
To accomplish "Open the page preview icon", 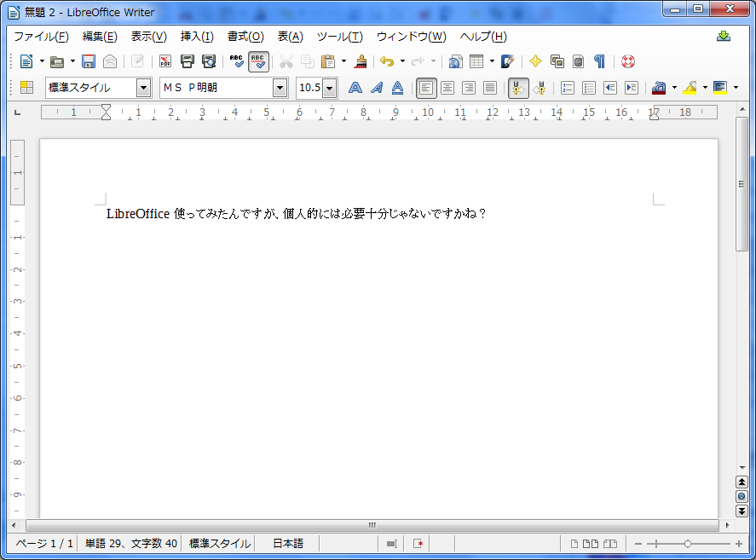I will pyautogui.click(x=209, y=61).
